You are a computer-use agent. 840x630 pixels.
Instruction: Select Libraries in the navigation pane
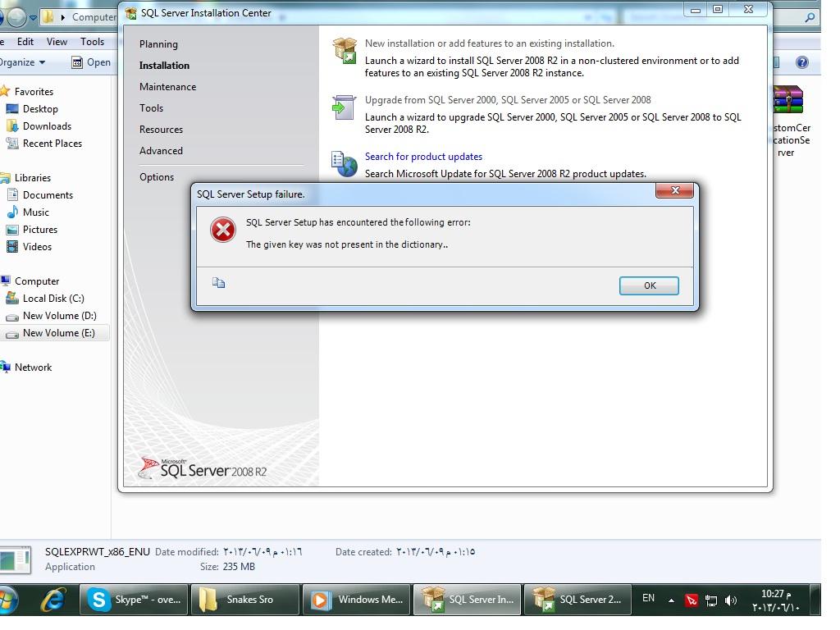pos(33,178)
